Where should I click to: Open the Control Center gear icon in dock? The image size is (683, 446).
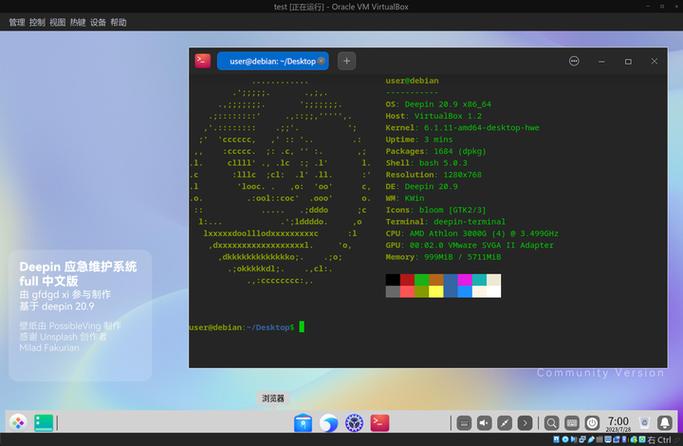point(354,423)
